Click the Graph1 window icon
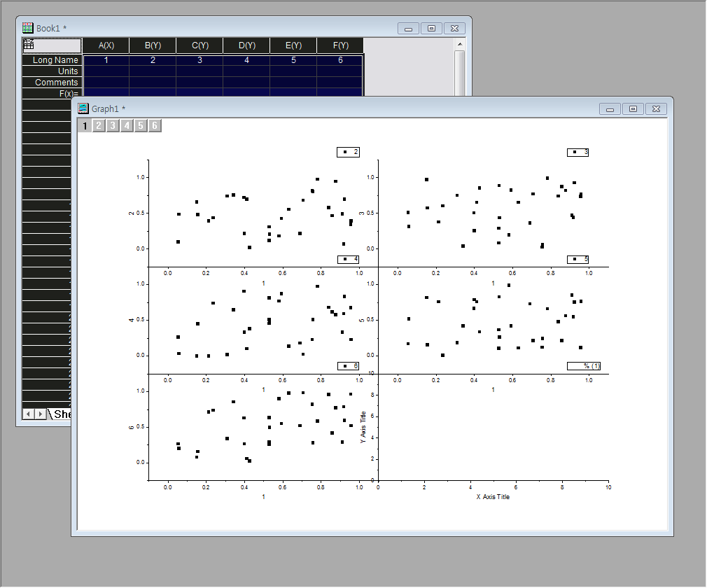The width and height of the screenshot is (707, 588). (x=83, y=108)
